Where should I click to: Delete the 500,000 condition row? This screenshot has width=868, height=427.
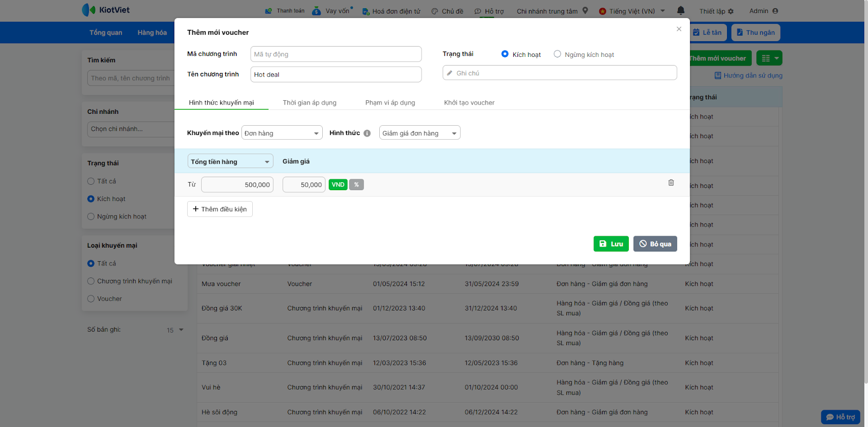(671, 183)
